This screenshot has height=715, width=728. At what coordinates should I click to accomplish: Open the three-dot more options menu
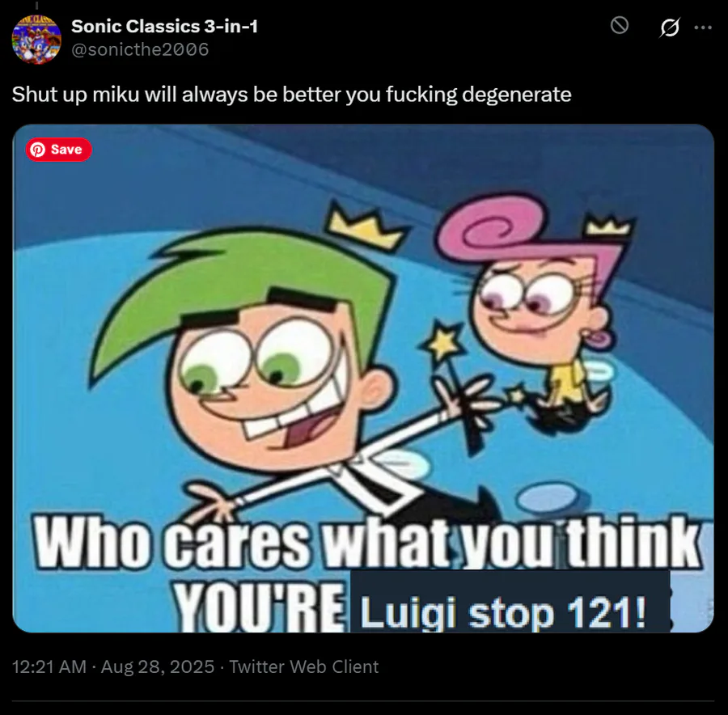point(703,27)
